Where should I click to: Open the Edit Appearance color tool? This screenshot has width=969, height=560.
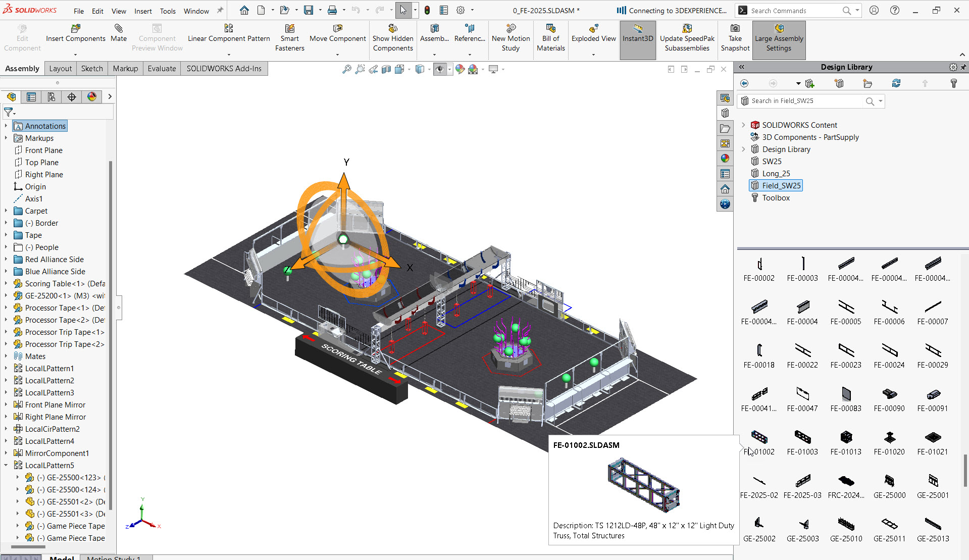460,69
